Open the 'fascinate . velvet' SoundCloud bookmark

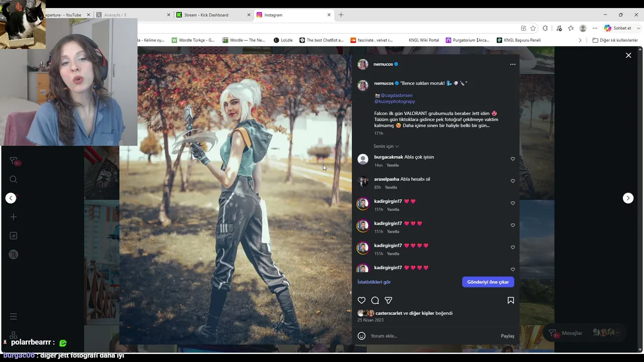pyautogui.click(x=371, y=40)
